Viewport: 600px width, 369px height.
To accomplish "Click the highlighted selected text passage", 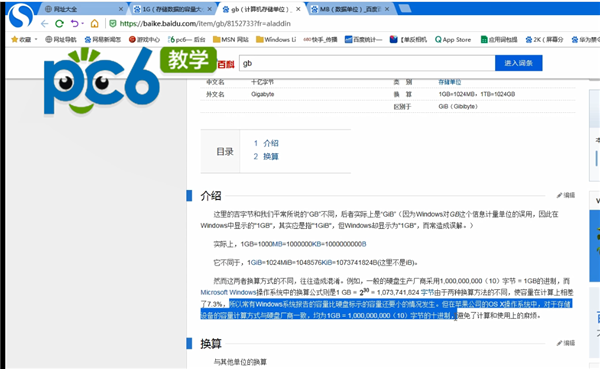I will tap(386, 310).
